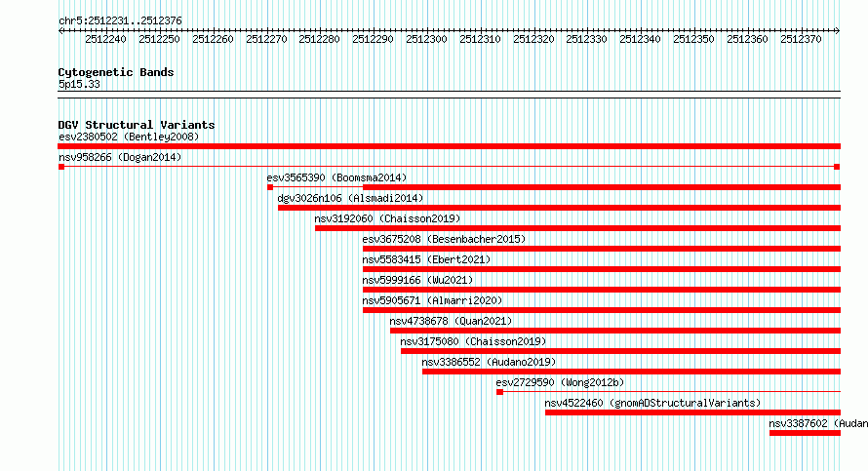Click ruler position 2512290

click(x=373, y=39)
